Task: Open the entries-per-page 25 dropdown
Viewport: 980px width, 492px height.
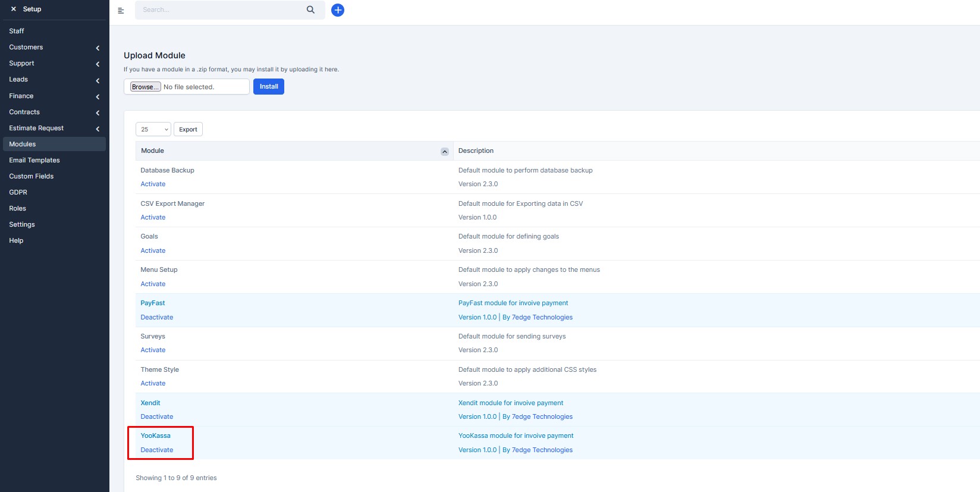Action: [153, 129]
